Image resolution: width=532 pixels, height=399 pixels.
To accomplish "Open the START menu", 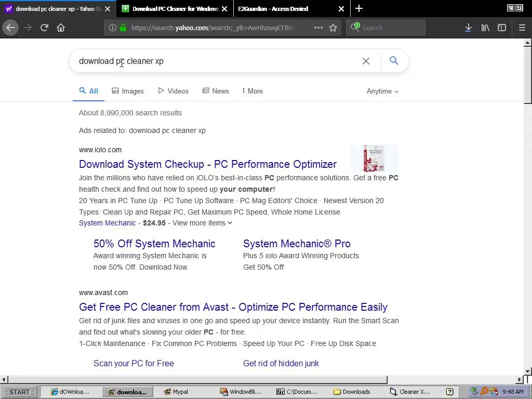I will click(19, 392).
